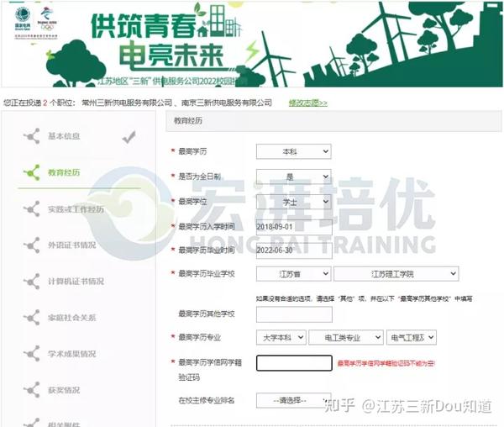504x427 pixels.
Task: Open the 是否为全日制 dropdown
Action: point(293,177)
